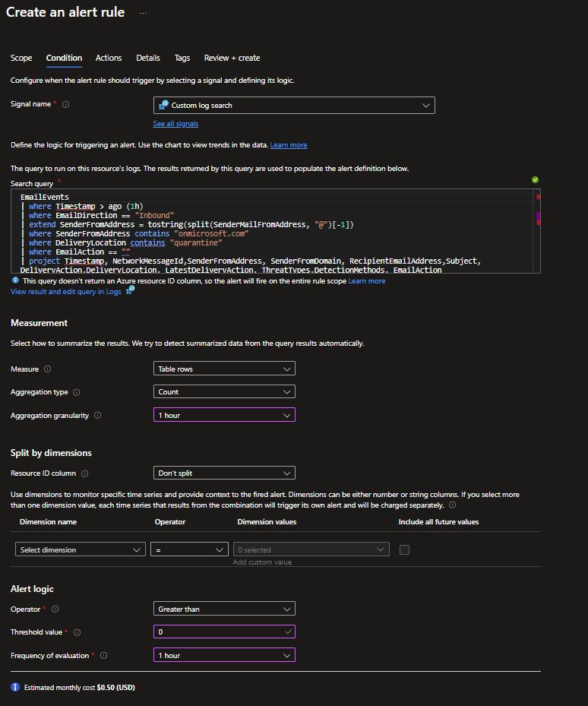
Task: Click inside the Search query editor
Action: click(273, 228)
